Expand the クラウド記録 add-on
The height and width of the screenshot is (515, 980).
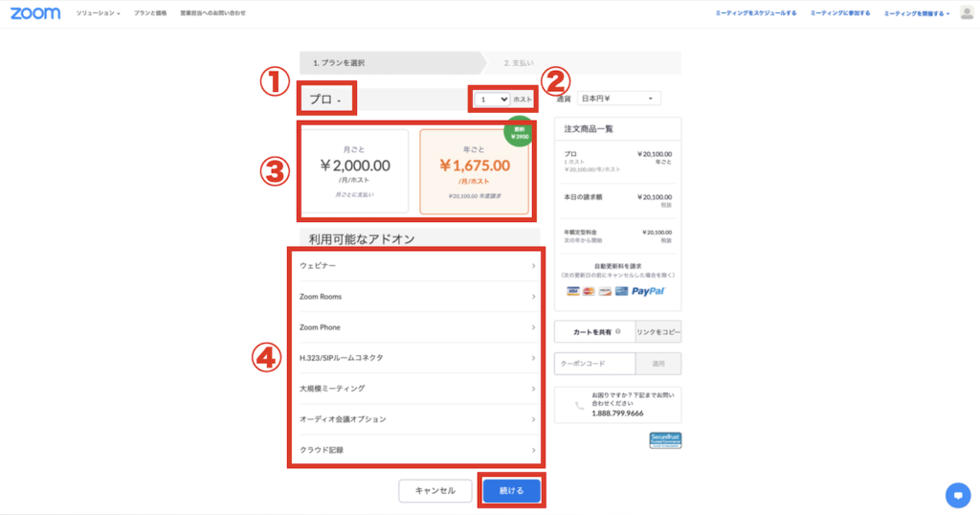coord(416,450)
